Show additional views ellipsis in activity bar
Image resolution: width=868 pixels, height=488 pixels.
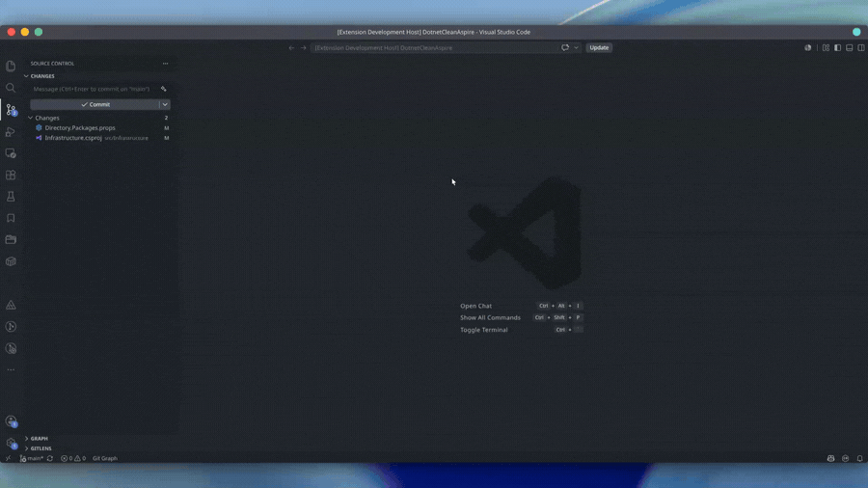(x=11, y=369)
